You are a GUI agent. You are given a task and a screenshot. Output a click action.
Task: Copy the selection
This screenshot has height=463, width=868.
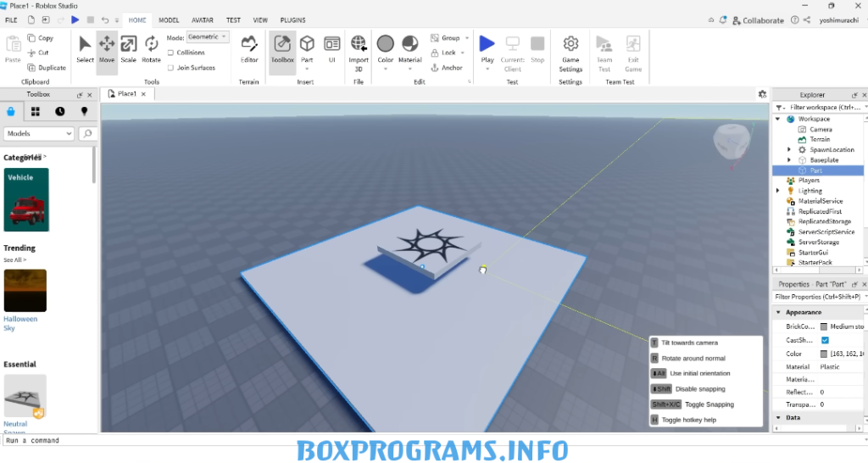point(41,38)
